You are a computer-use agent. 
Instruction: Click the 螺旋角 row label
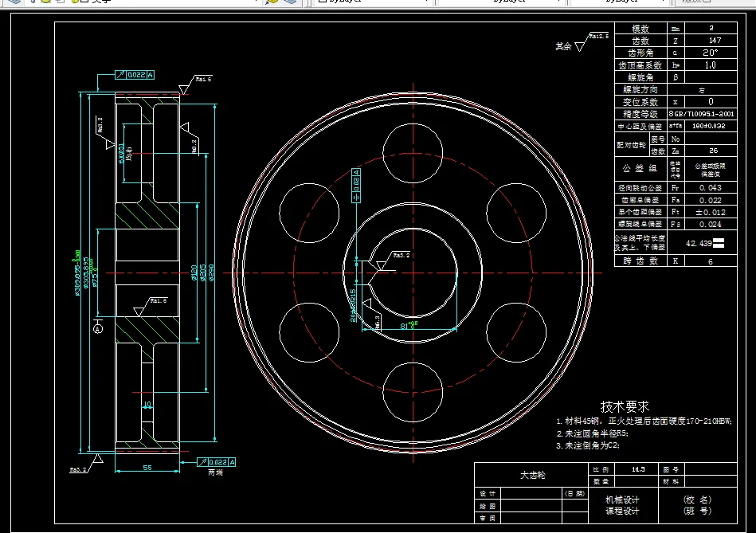click(640, 77)
